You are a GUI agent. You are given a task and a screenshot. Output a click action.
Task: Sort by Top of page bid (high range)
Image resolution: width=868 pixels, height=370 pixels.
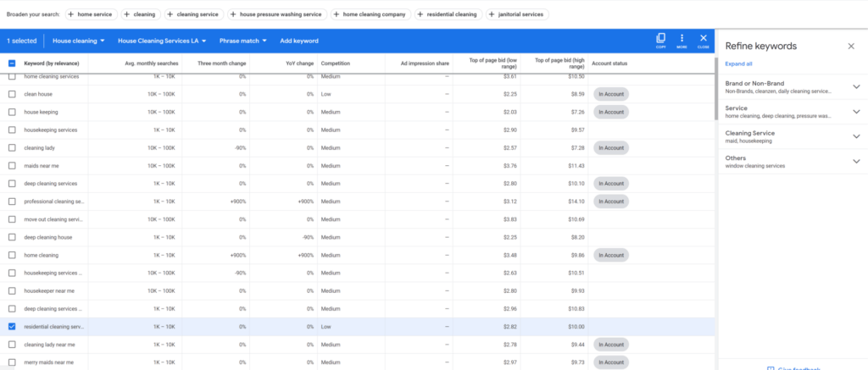pos(559,64)
